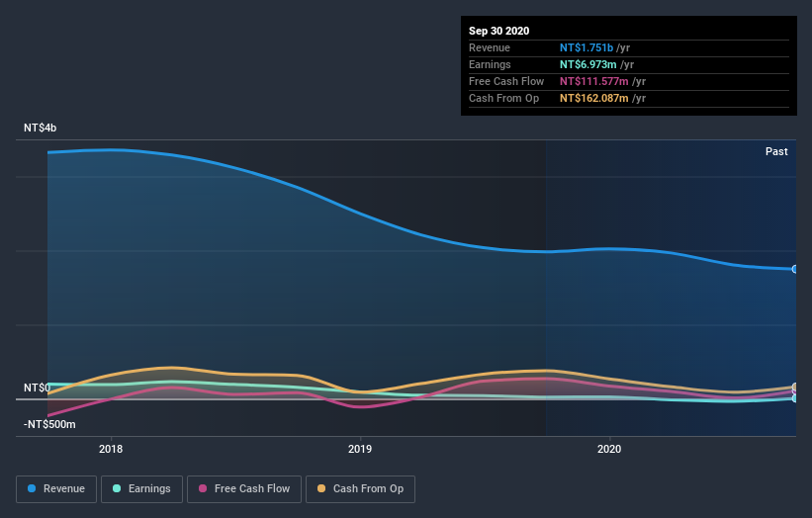This screenshot has height=518, width=812.
Task: Click the 2018 x-axis label
Action: (111, 449)
